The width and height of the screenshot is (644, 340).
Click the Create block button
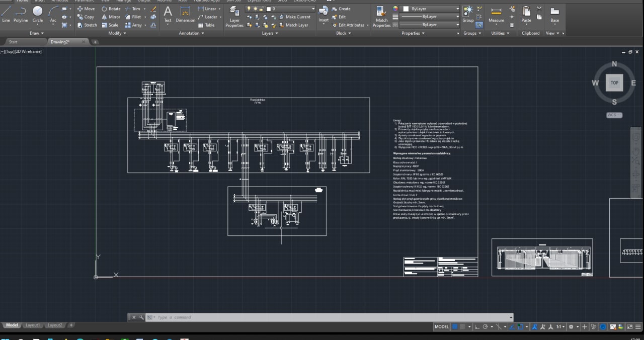[341, 9]
